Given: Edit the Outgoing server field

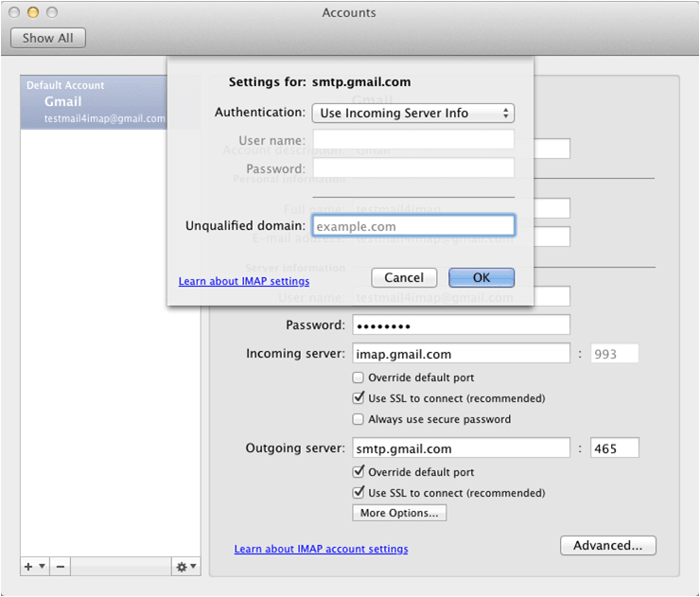Looking at the screenshot, I should [461, 448].
